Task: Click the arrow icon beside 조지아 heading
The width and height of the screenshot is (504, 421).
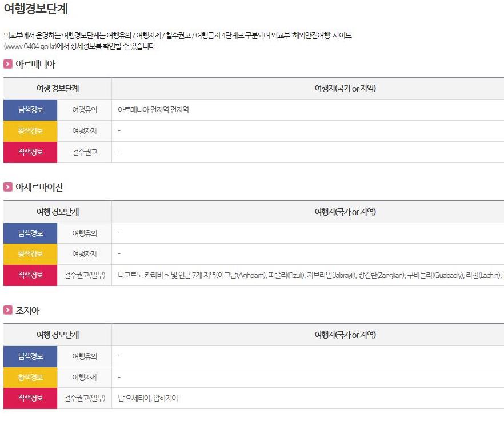Action: point(8,310)
